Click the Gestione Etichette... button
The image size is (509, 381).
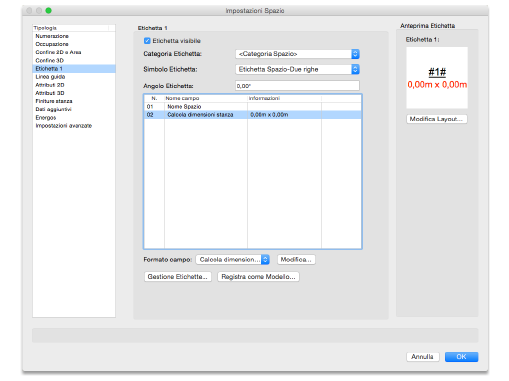click(x=178, y=277)
